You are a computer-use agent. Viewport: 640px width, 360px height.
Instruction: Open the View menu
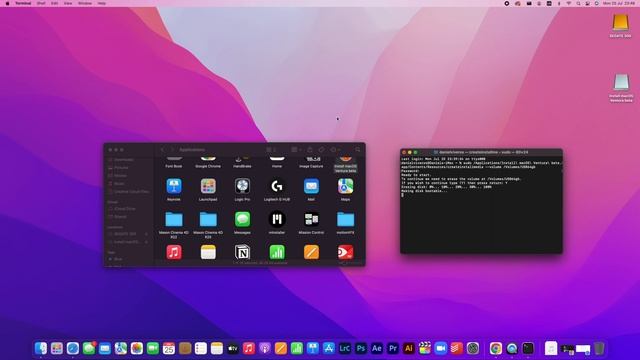pos(68,3)
